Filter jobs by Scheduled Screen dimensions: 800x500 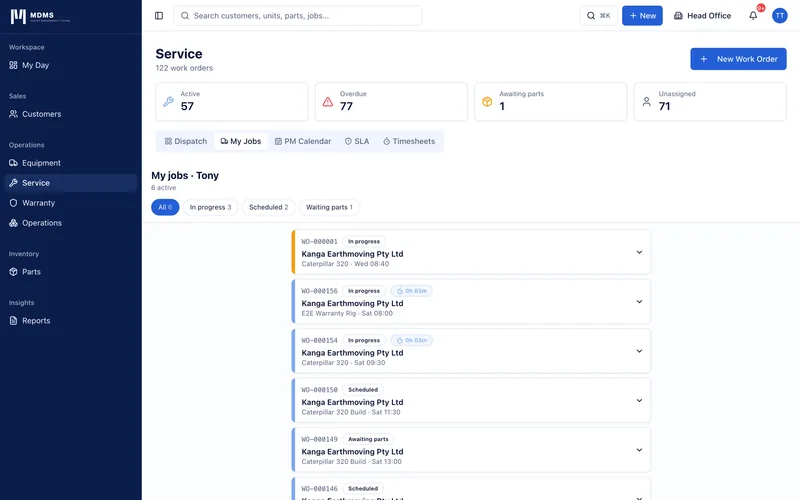268,207
